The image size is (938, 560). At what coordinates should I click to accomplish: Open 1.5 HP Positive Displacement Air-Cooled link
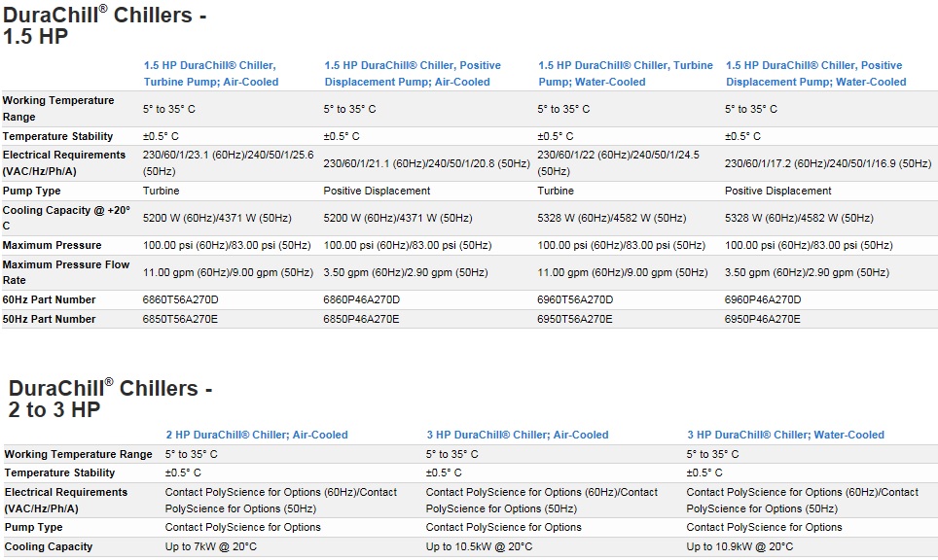click(x=413, y=74)
